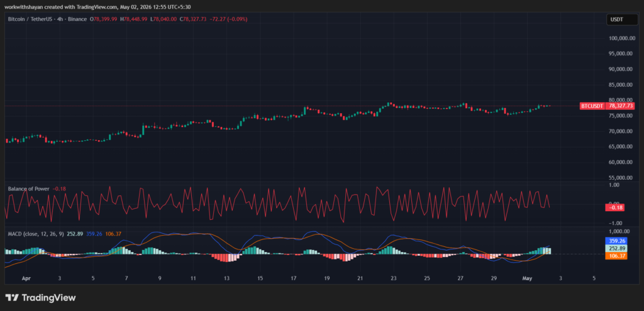The height and width of the screenshot is (311, 644).
Task: Click the blue 359.26 value in MACD legend
Action: [94, 234]
